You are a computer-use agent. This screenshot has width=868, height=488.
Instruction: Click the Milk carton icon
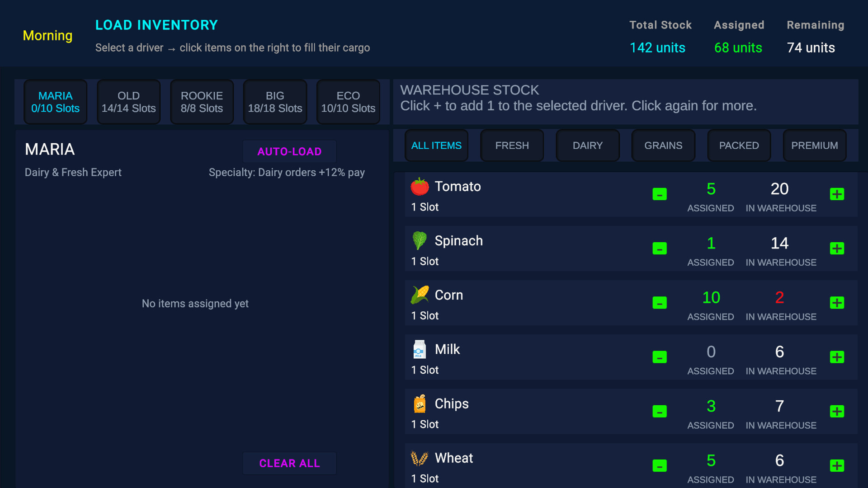(x=420, y=349)
